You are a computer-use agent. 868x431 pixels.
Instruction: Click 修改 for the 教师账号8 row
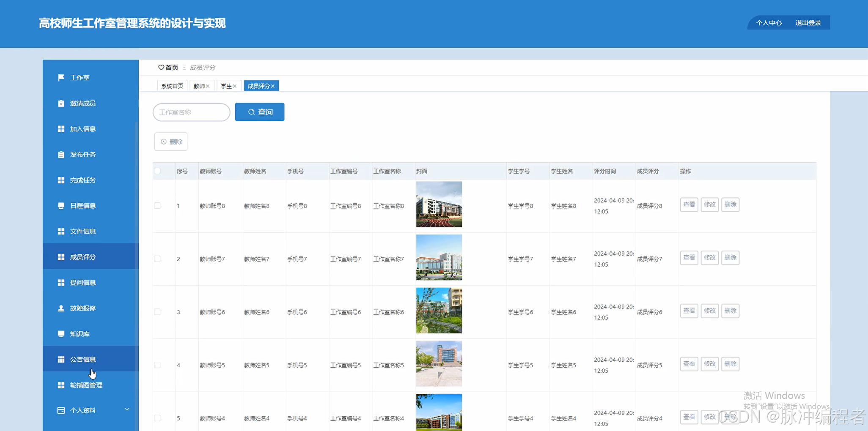710,205
